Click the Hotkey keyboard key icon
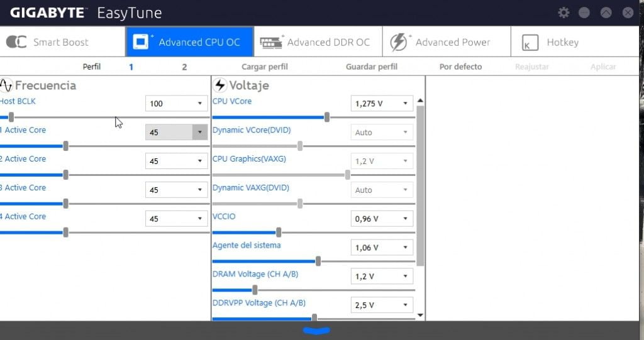This screenshot has height=340, width=644. point(530,43)
